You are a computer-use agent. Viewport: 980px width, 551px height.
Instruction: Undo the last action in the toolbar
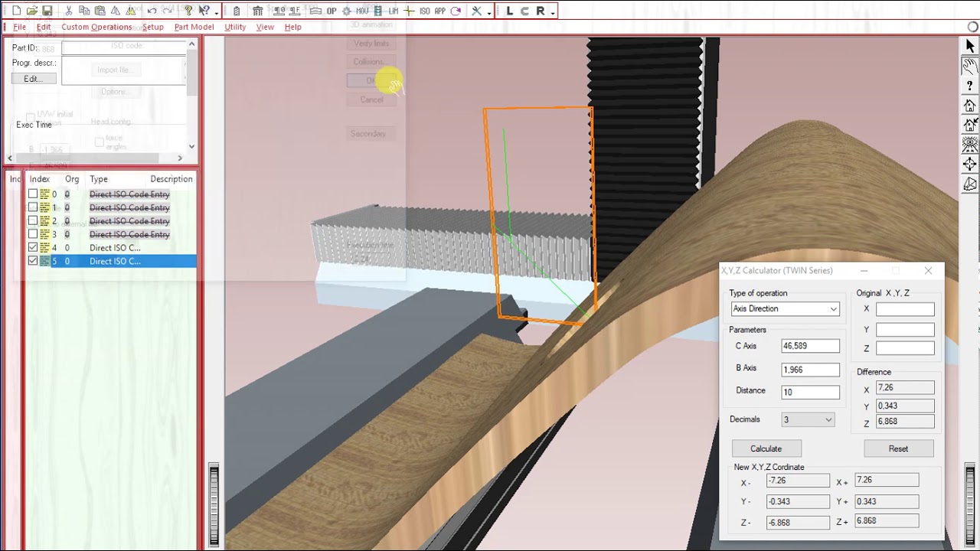tap(152, 11)
